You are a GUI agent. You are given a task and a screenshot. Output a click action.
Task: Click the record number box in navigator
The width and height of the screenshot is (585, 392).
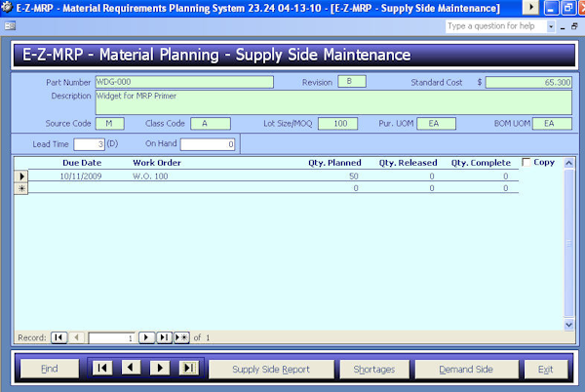111,338
